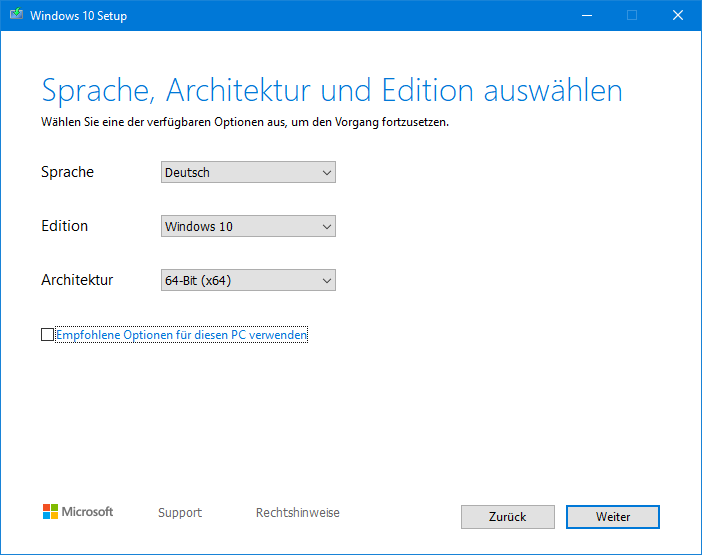Click the Zurück button
Viewport: 702px width, 555px height.
pos(508,517)
